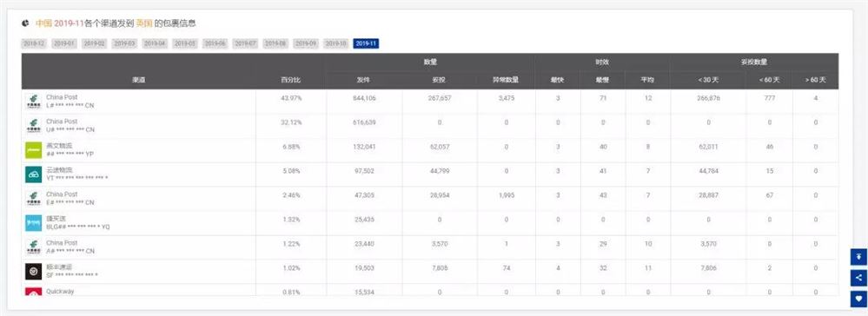Screen dimensions: 868x316
Task: Click the orange 中国 link in title
Action: coord(43,23)
